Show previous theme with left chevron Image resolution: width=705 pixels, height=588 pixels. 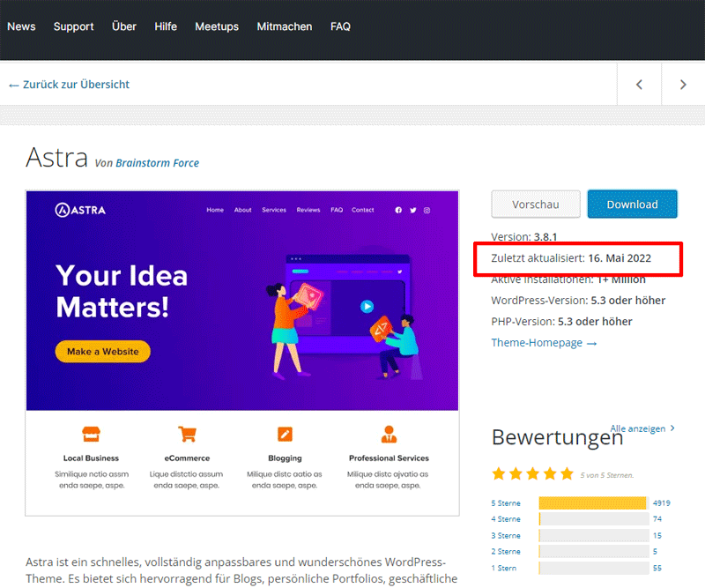click(640, 85)
